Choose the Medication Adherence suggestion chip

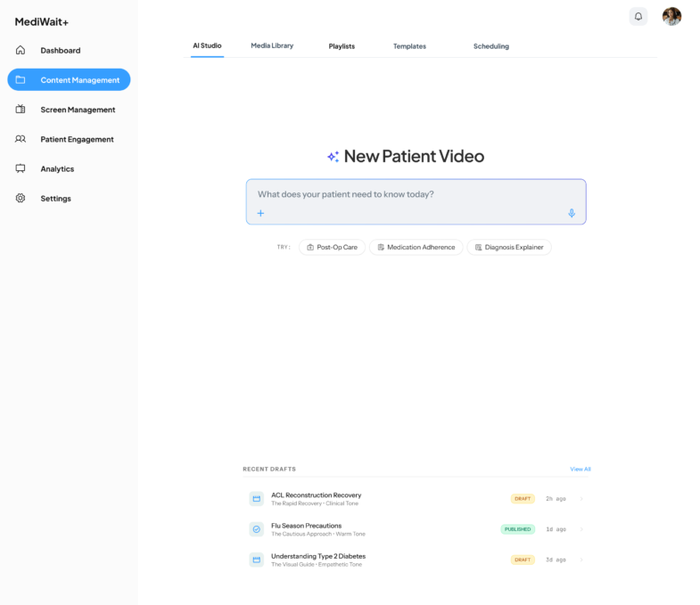[416, 247]
